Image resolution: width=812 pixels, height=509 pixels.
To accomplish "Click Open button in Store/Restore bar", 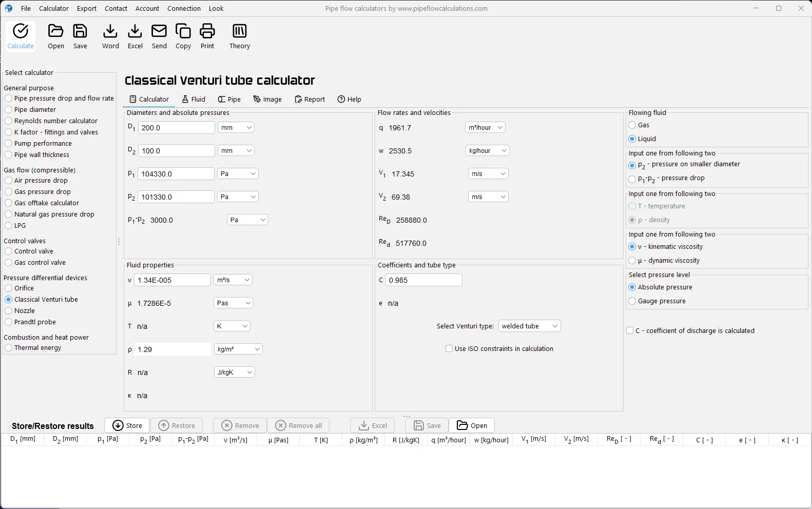I will click(472, 426).
